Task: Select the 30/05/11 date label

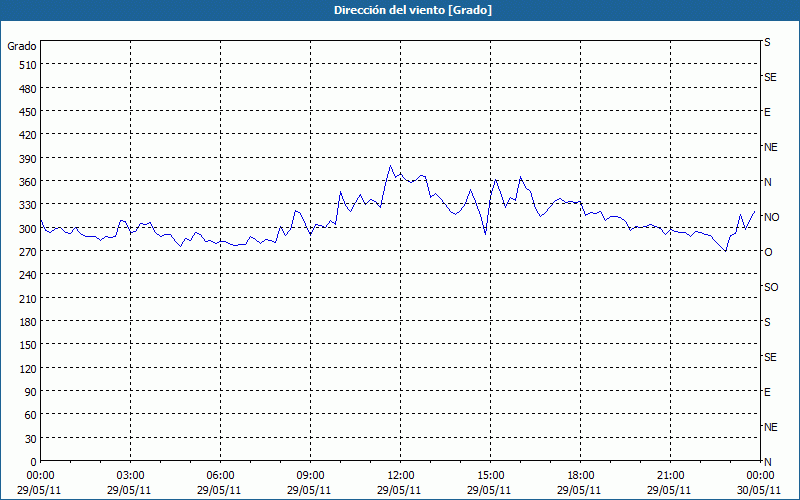Action: click(x=759, y=490)
